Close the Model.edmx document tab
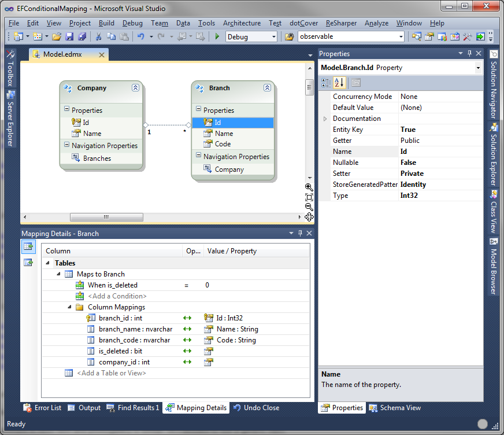This screenshot has height=435, width=504. [102, 55]
